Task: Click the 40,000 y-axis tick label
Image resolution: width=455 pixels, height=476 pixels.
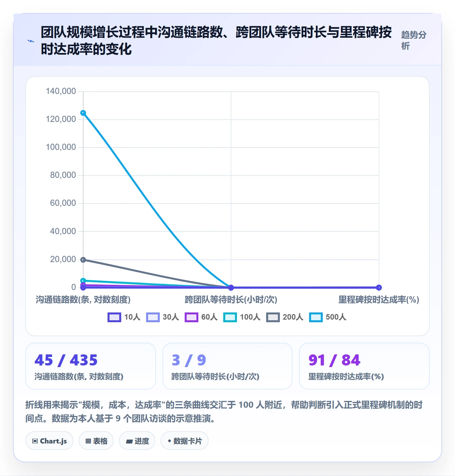Action: click(63, 231)
